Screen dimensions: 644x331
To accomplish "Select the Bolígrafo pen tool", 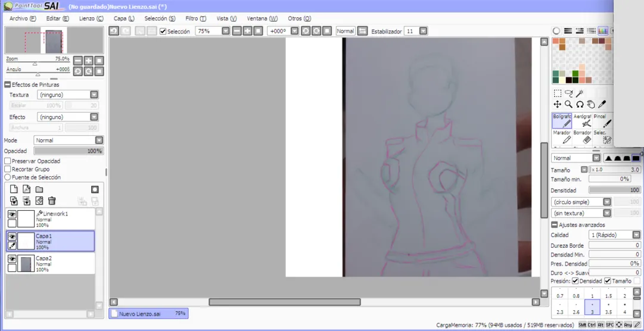I will coord(561,121).
